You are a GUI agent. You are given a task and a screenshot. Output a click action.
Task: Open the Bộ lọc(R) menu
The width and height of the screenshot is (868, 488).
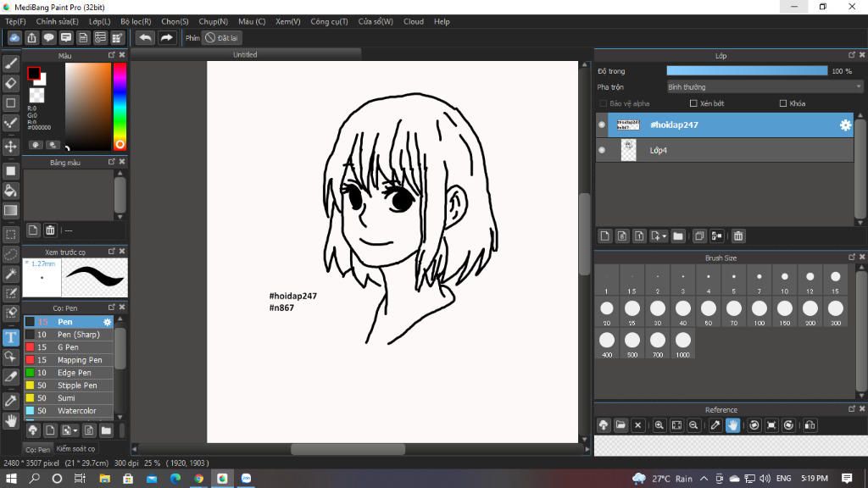(x=136, y=21)
